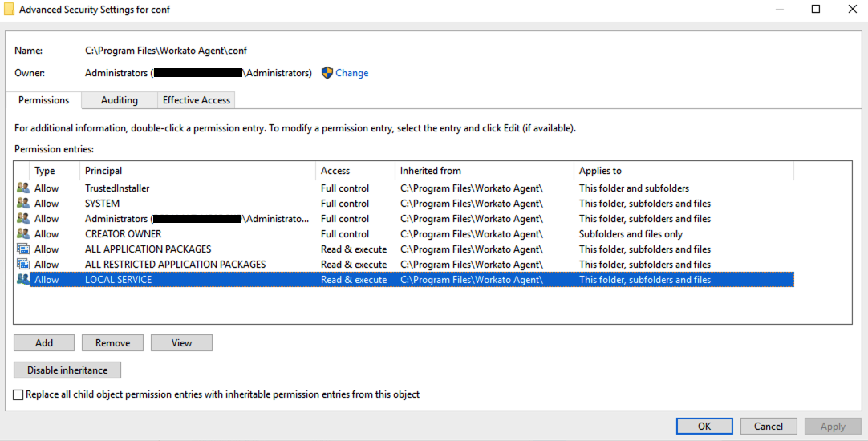Click the user icon in the SYSTEM row
Screen dimensions: 868x441
pos(23,203)
